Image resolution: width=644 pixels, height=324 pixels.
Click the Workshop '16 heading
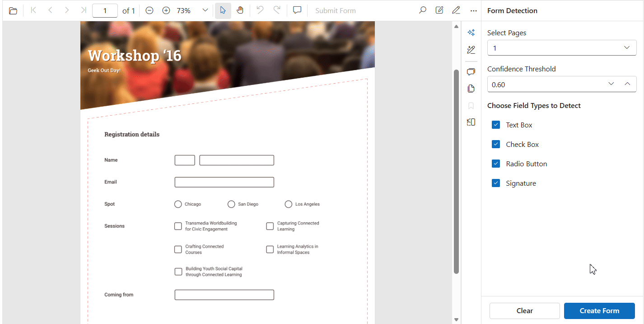[135, 56]
